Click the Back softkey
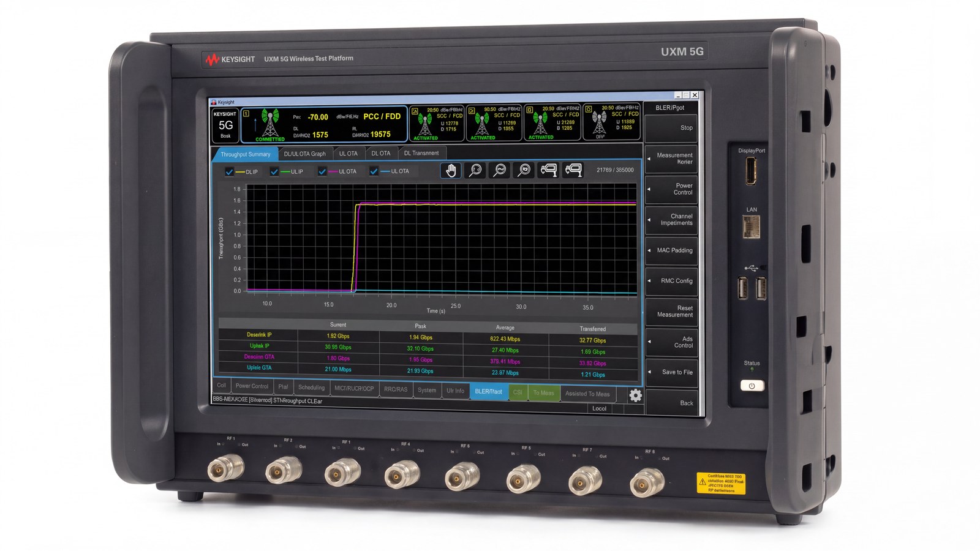This screenshot has height=551, width=980. (671, 403)
